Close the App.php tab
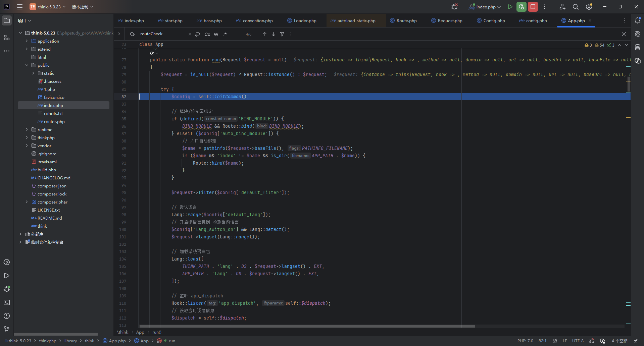The image size is (644, 346). pos(590,20)
